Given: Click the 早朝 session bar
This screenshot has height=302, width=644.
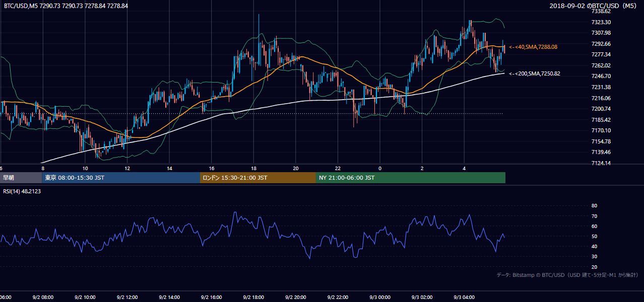Looking at the screenshot, I should [21, 178].
